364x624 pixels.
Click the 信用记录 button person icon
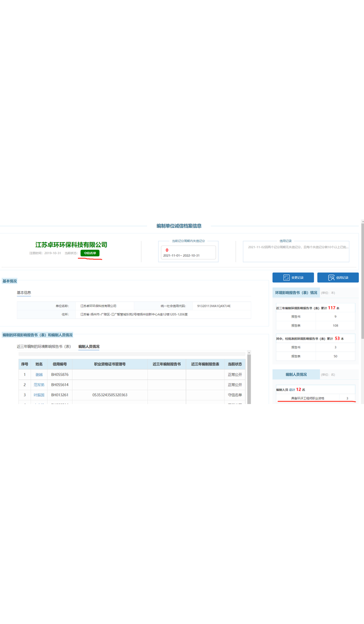pyautogui.click(x=331, y=278)
